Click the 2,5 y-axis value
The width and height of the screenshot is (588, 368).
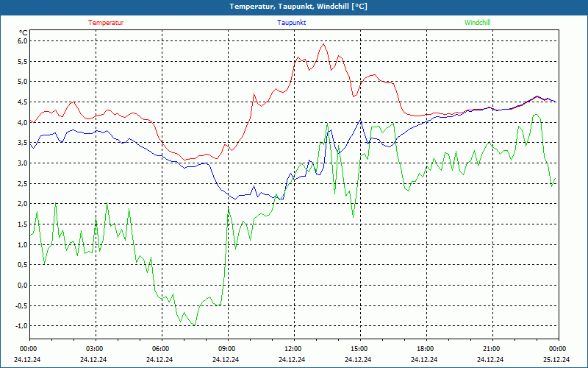coord(23,183)
